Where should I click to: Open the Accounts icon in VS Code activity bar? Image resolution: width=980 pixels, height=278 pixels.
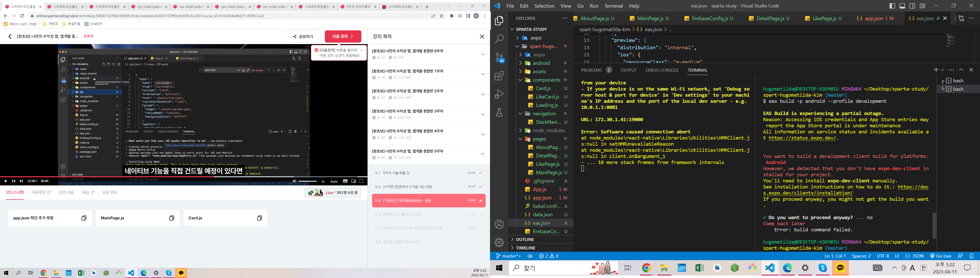[499, 224]
